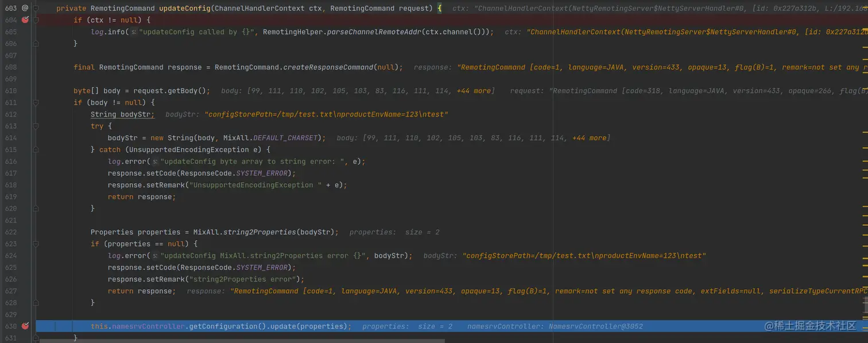Click SYSTEM_ERROR on line 617
The height and width of the screenshot is (343, 868).
pos(261,174)
